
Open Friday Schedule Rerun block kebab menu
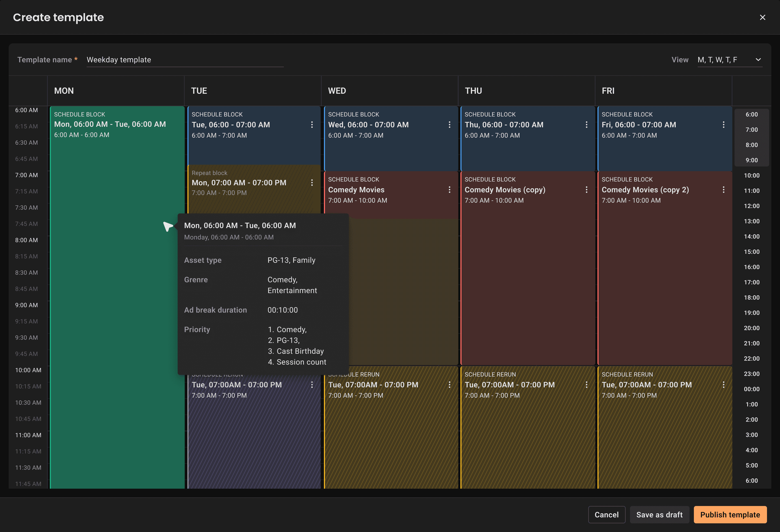pos(723,385)
